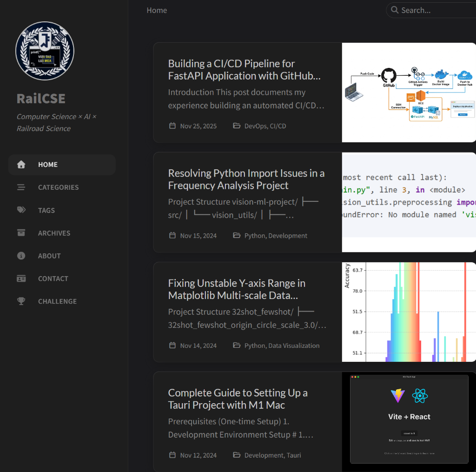Open Contact via the card icon
Viewport: 476px width, 472px height.
click(21, 278)
